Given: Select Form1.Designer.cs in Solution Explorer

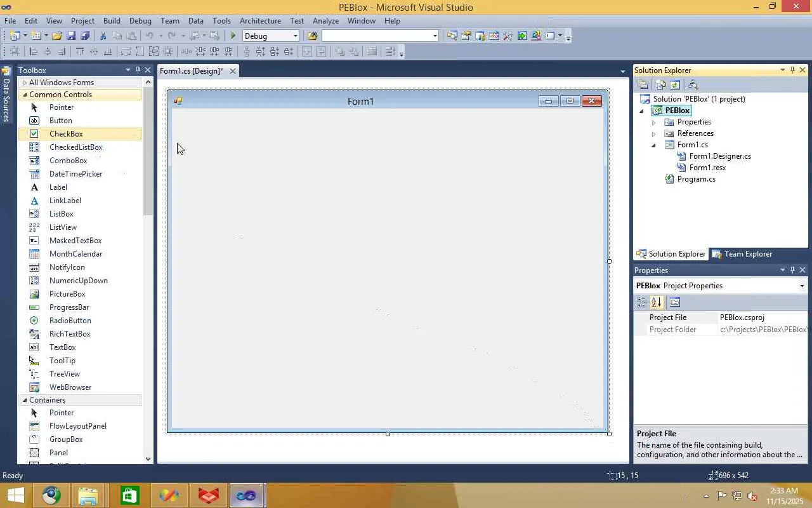Looking at the screenshot, I should point(720,156).
